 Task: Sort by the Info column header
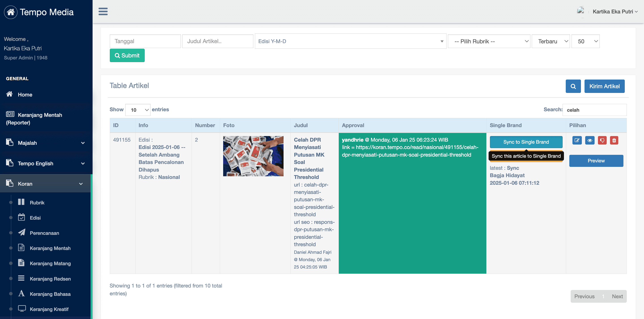[163, 125]
